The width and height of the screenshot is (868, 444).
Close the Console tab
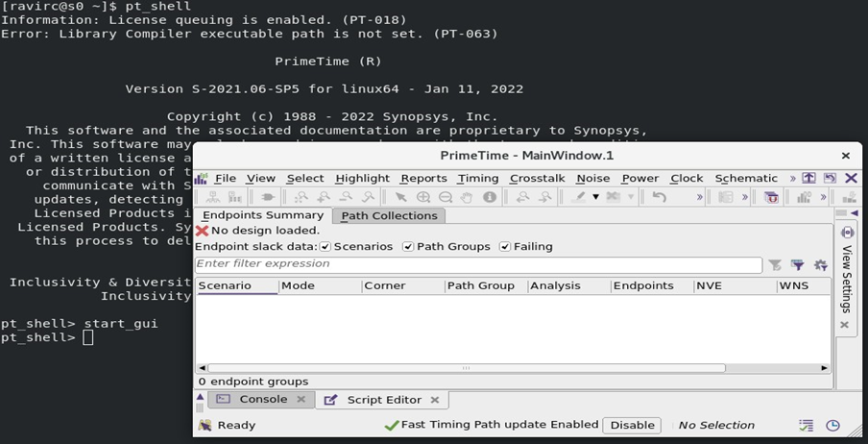coord(301,399)
